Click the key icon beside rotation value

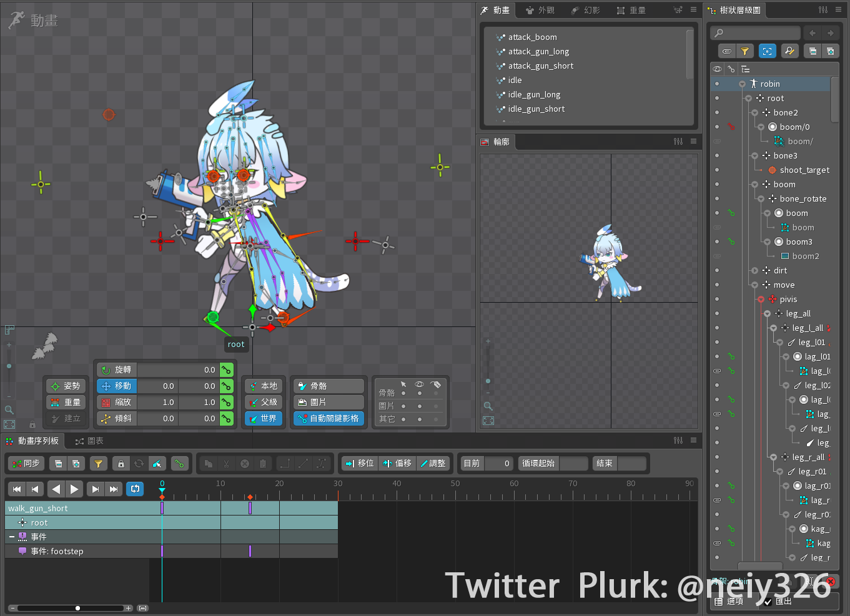coord(226,370)
